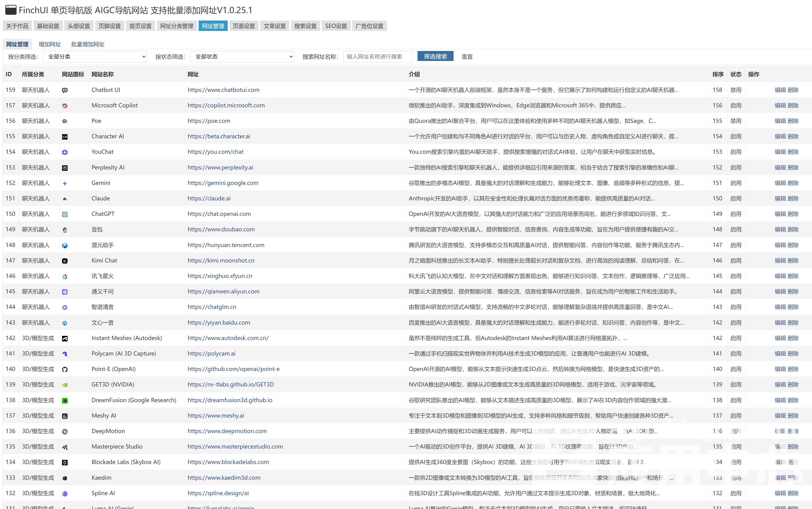Click the Gemini star icon
The height and width of the screenshot is (509, 812).
pos(65,184)
